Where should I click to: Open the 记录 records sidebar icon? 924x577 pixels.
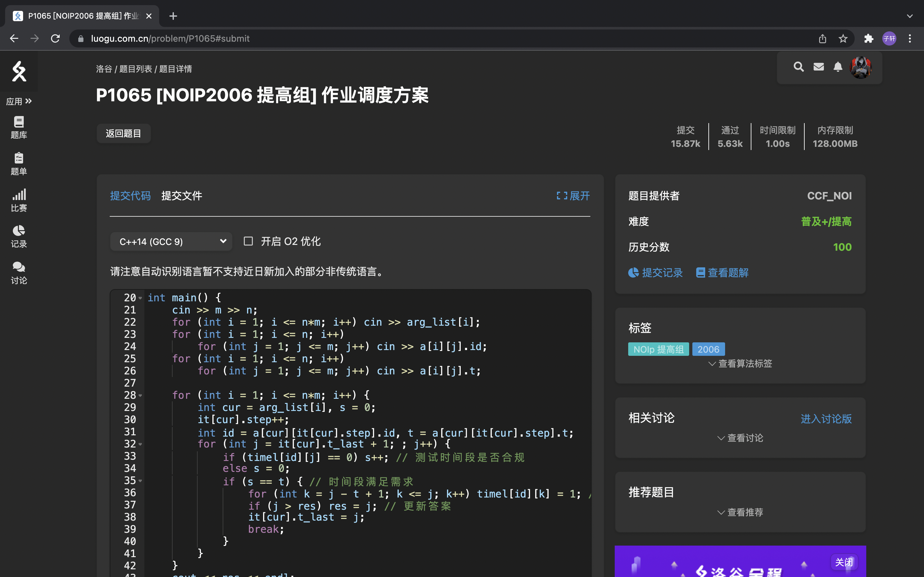(19, 236)
